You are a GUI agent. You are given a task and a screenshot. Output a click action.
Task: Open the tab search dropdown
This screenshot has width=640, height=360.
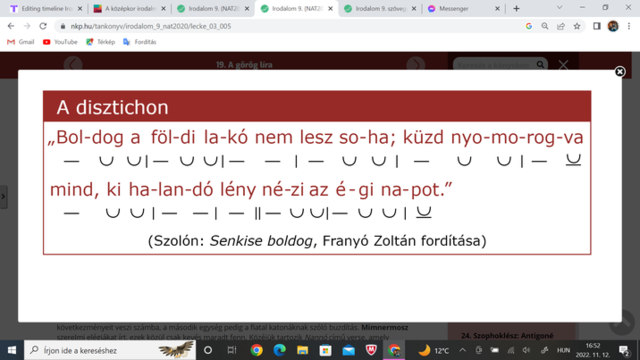[560, 8]
